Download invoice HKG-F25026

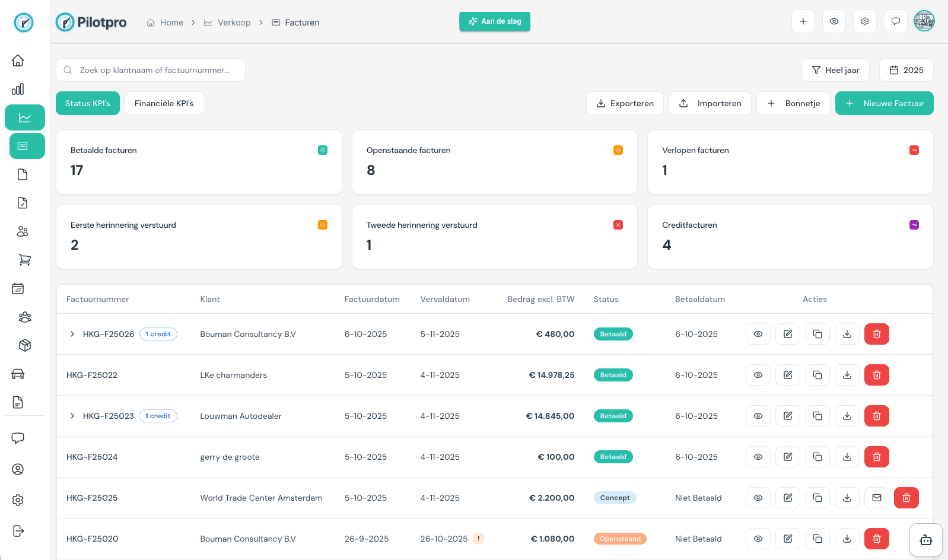pyautogui.click(x=847, y=334)
